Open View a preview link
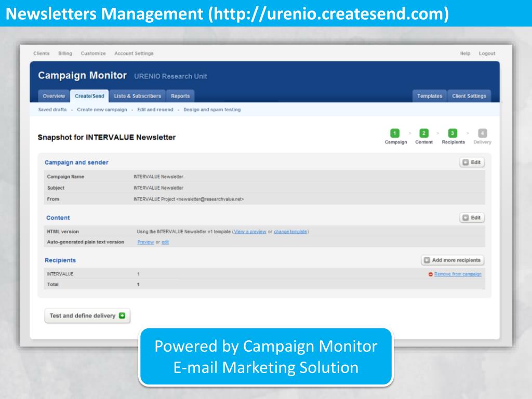 coord(250,232)
